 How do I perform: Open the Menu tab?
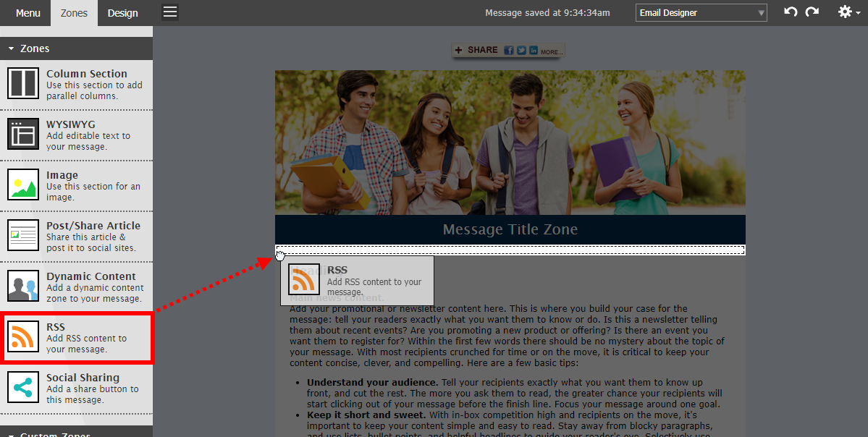tap(28, 13)
